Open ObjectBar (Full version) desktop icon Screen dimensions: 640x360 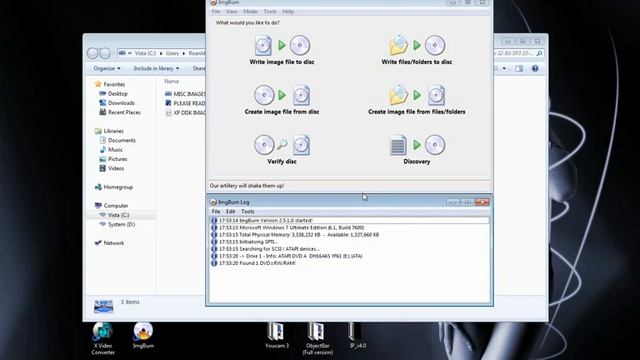(318, 339)
